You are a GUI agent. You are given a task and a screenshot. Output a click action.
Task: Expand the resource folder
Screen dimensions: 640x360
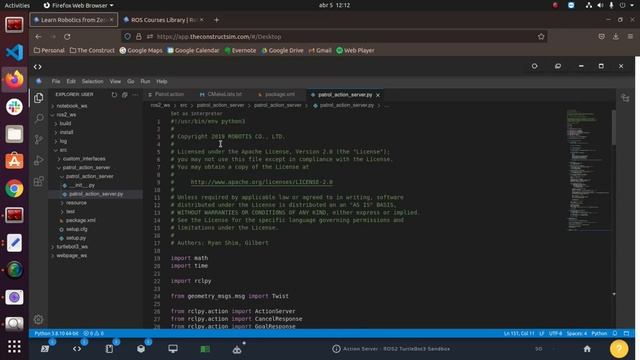point(76,203)
